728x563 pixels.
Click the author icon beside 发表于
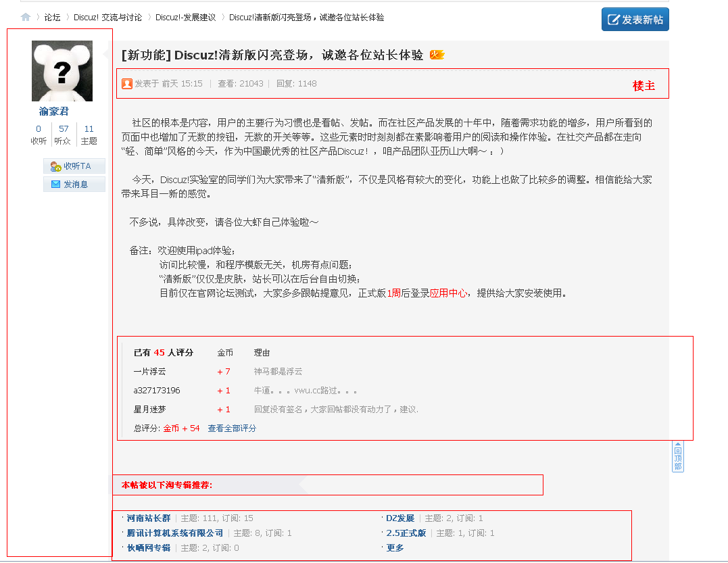click(x=127, y=84)
